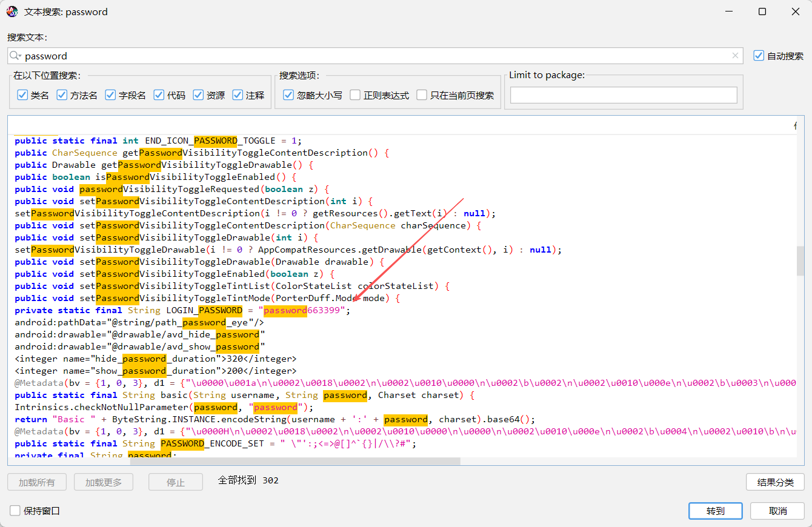Screen dimensions: 812x527
Task: Open 结果分类 results grouping
Action: tap(776, 482)
